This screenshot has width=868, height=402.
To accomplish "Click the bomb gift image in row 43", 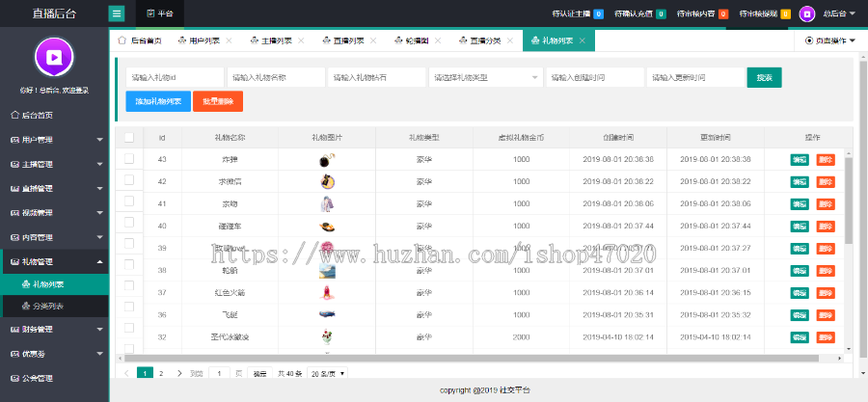I will click(x=327, y=160).
